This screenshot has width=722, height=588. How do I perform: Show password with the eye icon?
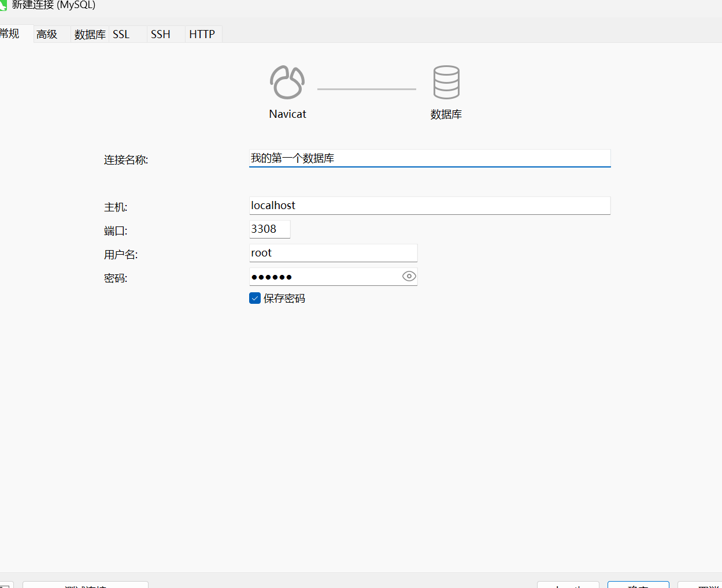pyautogui.click(x=409, y=276)
